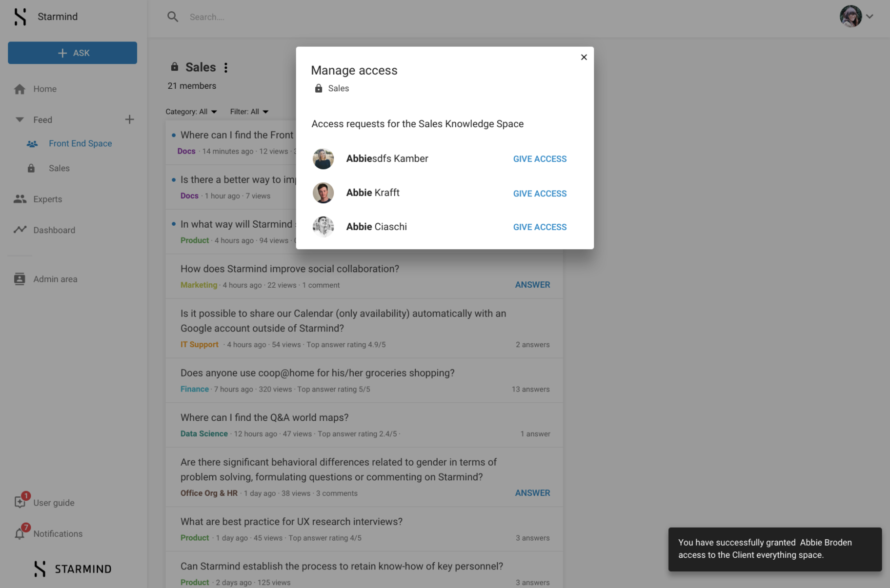890x588 pixels.
Task: Give access to Abbie Ciaschi
Action: click(x=540, y=227)
